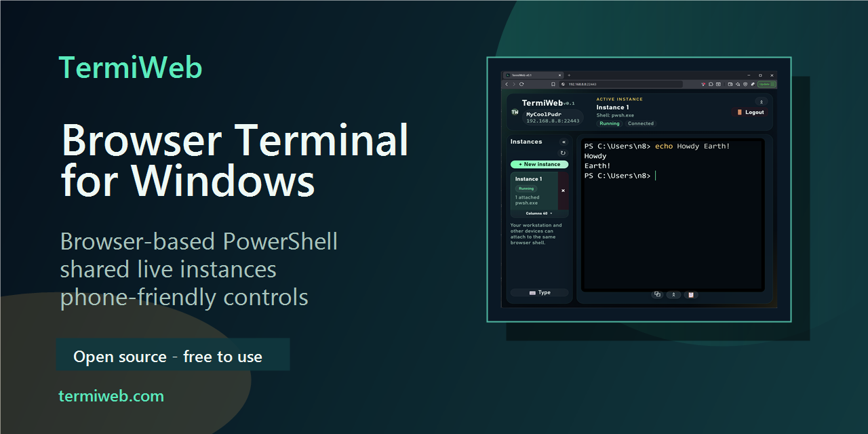The width and height of the screenshot is (868, 434).
Task: Close the Instance 1 session with the X
Action: pos(563,191)
